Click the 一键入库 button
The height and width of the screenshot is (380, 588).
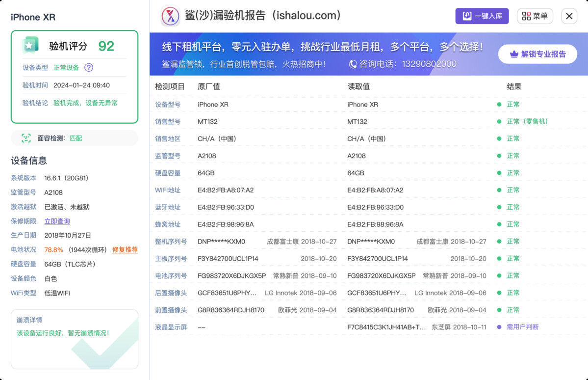point(482,16)
